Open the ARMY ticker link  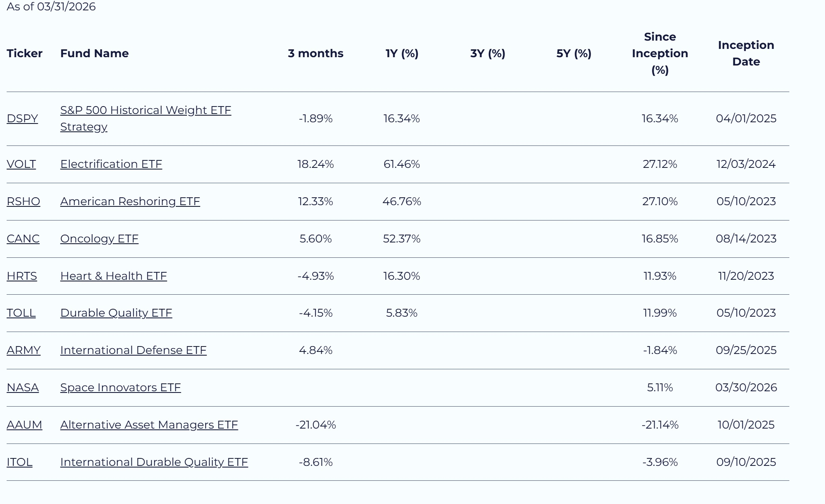point(24,350)
